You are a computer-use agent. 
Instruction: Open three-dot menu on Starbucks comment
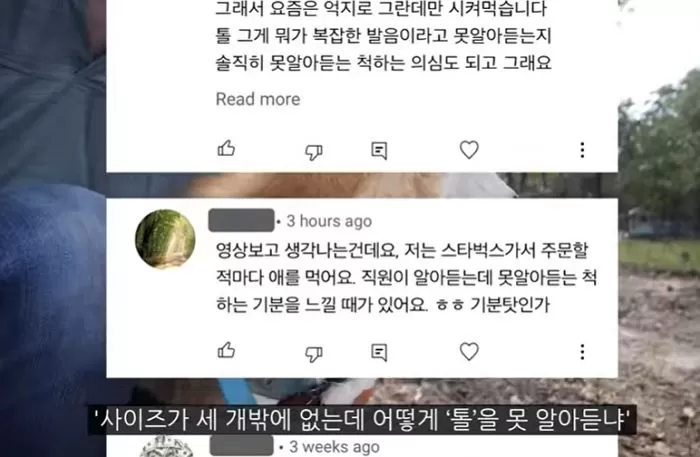click(582, 352)
